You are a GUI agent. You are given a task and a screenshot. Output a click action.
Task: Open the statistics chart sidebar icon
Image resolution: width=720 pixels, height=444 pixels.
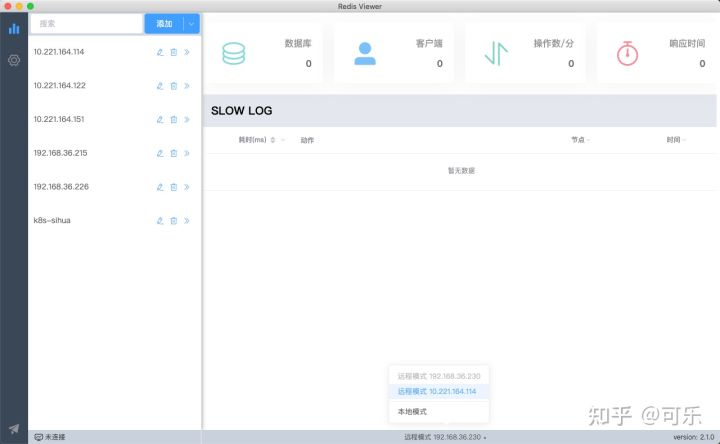[14, 29]
